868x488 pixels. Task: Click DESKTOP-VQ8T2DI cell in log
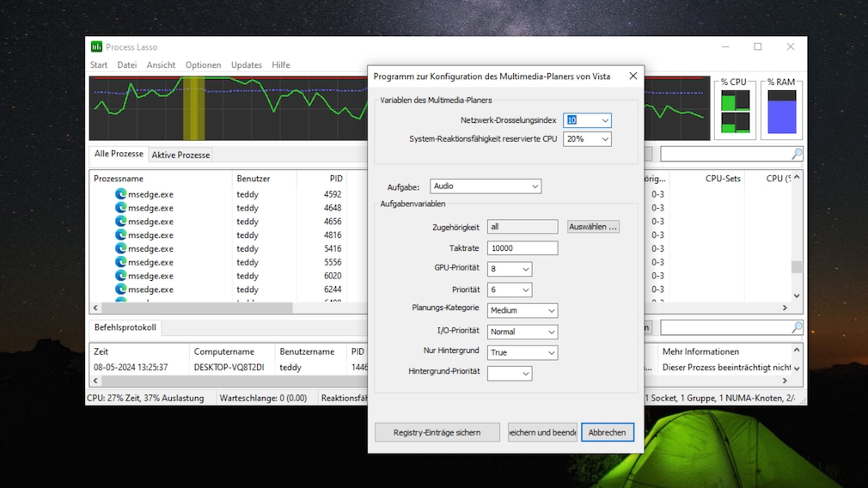click(229, 368)
